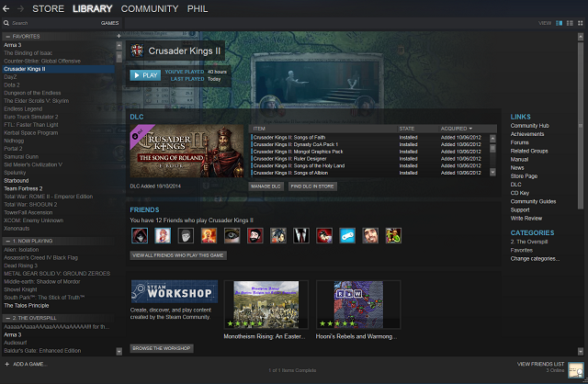
Task: Open the Community tab
Action: click(150, 8)
